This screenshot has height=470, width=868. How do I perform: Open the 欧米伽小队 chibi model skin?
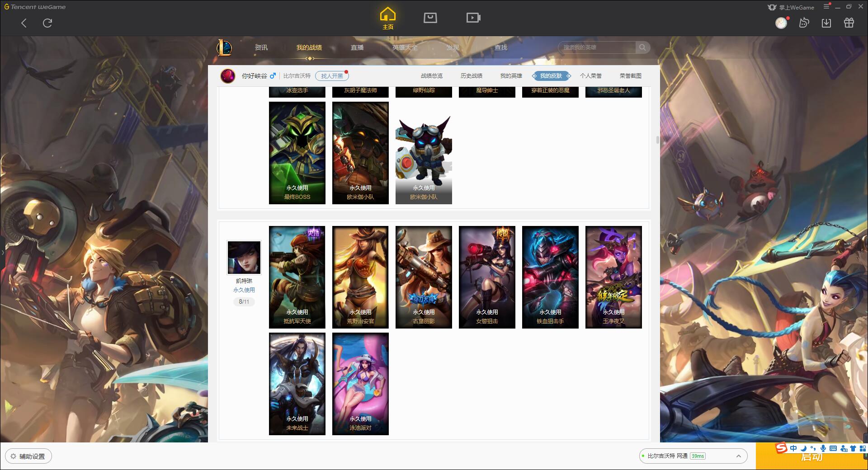tap(424, 153)
